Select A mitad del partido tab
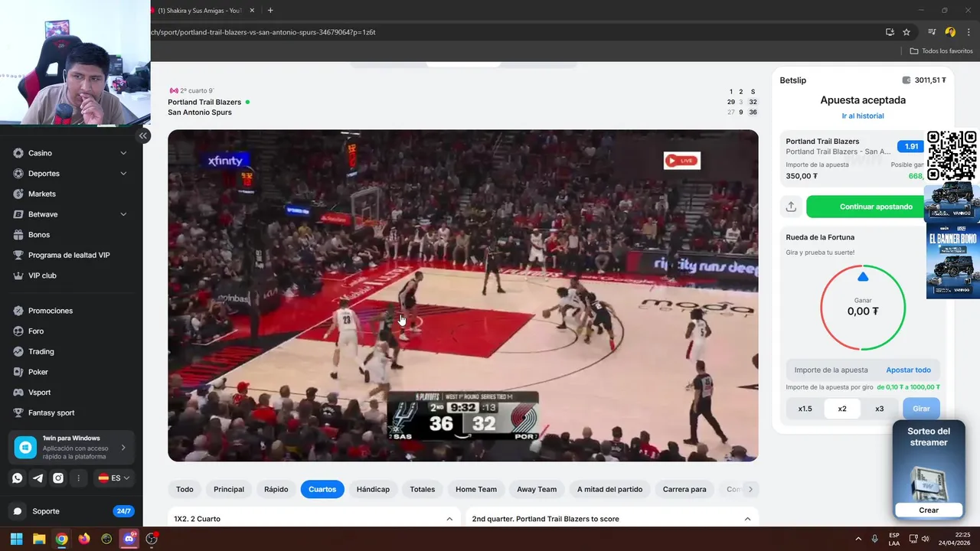Screen dimensions: 980x551 tap(610, 489)
